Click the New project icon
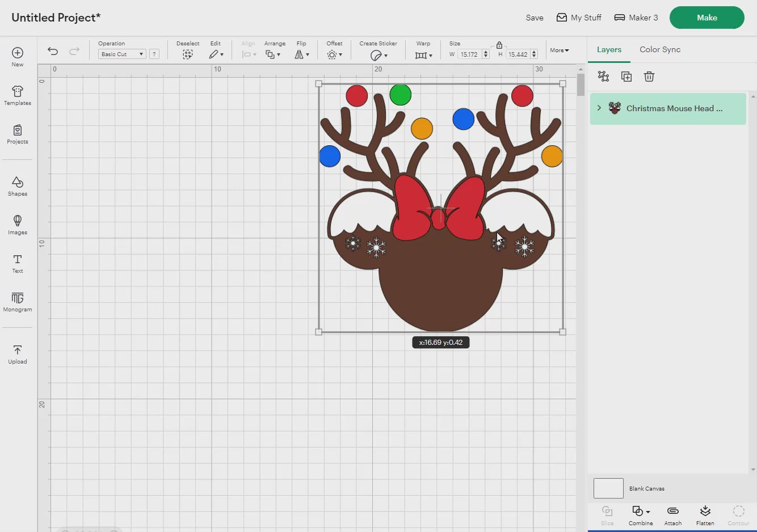The height and width of the screenshot is (532, 757). coord(18,56)
